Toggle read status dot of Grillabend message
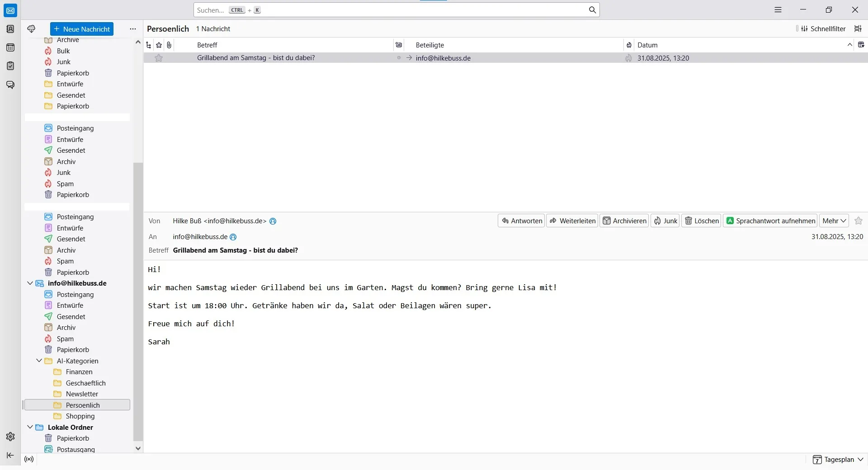Image resolution: width=868 pixels, height=470 pixels. point(399,58)
